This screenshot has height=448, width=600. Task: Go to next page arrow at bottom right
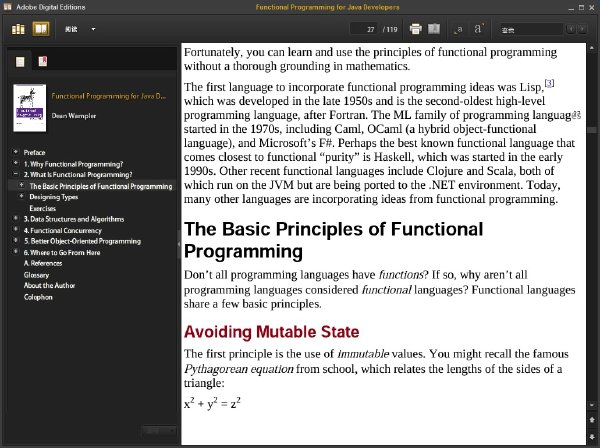(x=592, y=436)
